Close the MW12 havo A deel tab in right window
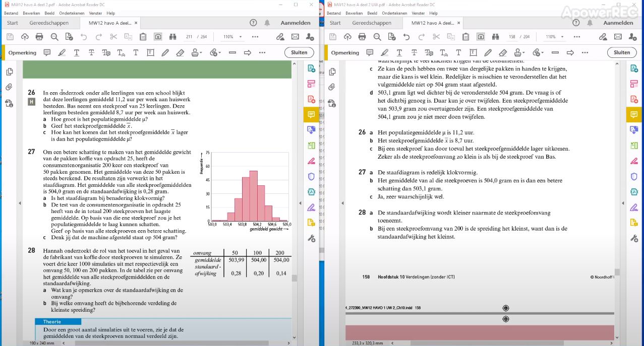644x346 pixels. pyautogui.click(x=459, y=23)
